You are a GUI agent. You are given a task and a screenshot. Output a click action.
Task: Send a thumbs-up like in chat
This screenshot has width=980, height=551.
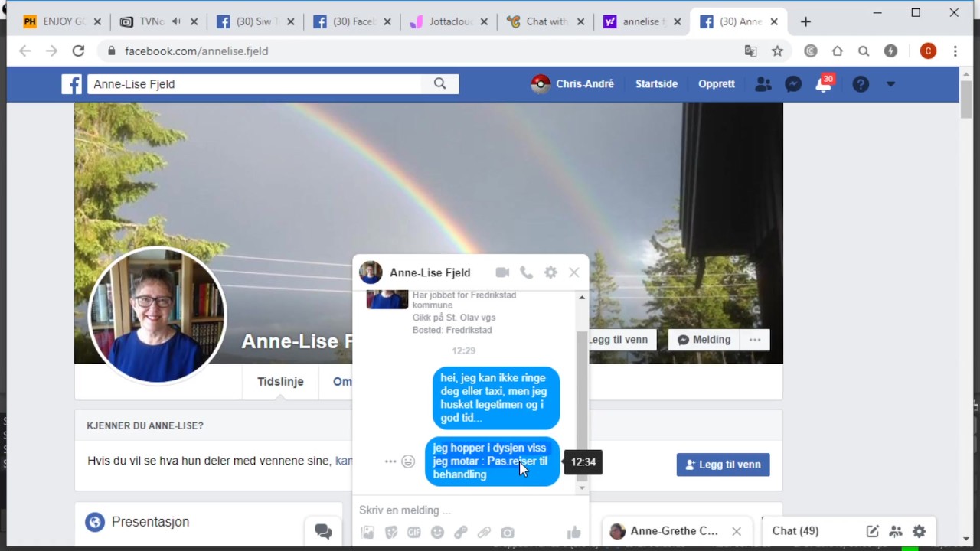tap(573, 533)
